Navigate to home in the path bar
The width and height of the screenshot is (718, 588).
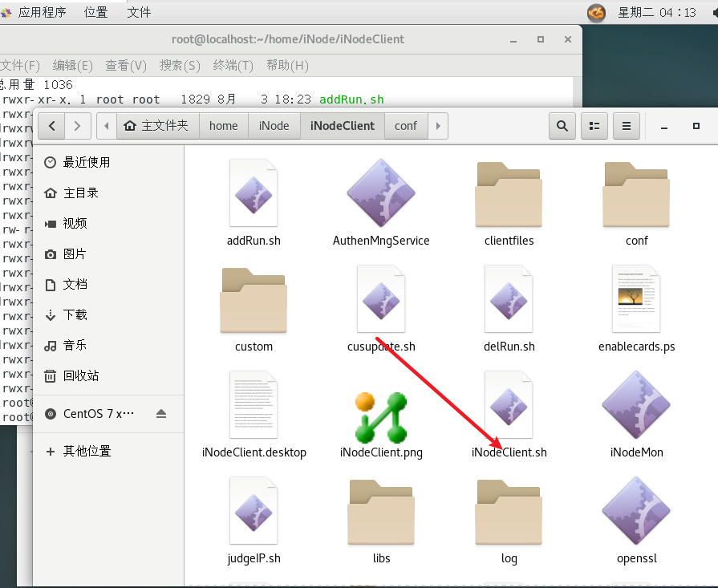pyautogui.click(x=224, y=126)
